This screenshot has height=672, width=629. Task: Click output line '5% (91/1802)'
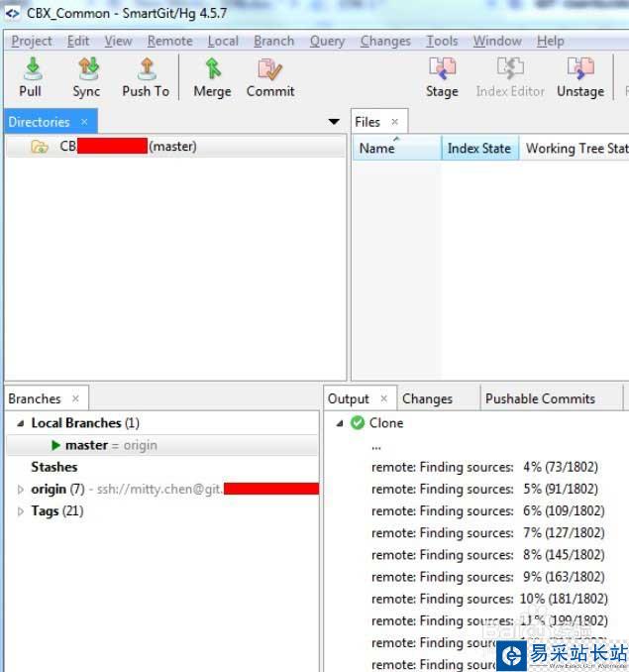click(484, 489)
